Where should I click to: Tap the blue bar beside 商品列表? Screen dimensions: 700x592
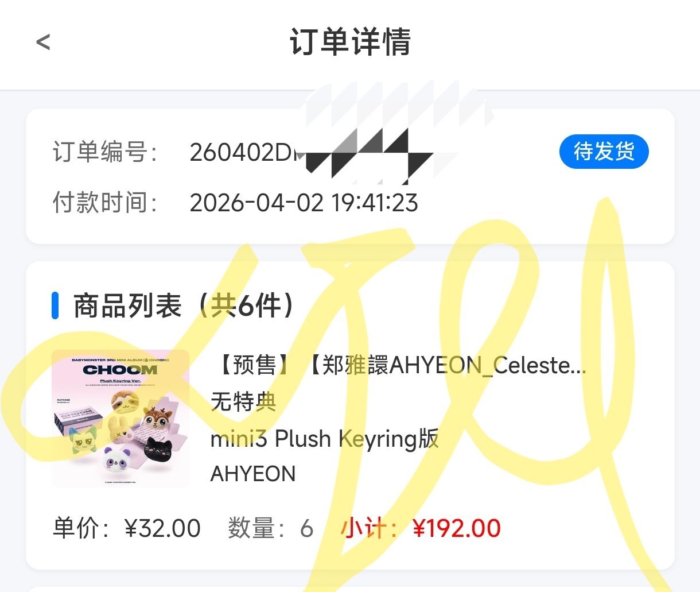(55, 305)
